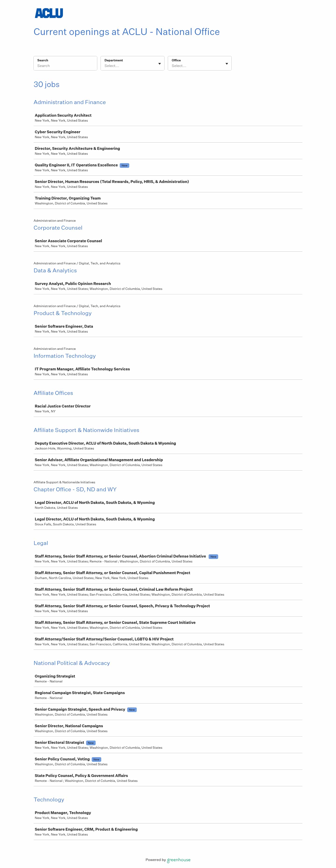This screenshot has width=336, height=868.
Task: Open Racial Justice Center Director posting
Action: 62,406
